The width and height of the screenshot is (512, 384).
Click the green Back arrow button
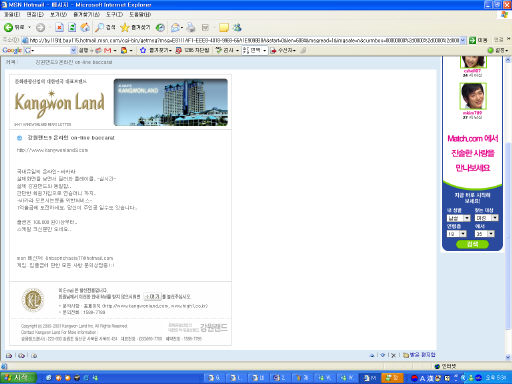click(x=8, y=28)
